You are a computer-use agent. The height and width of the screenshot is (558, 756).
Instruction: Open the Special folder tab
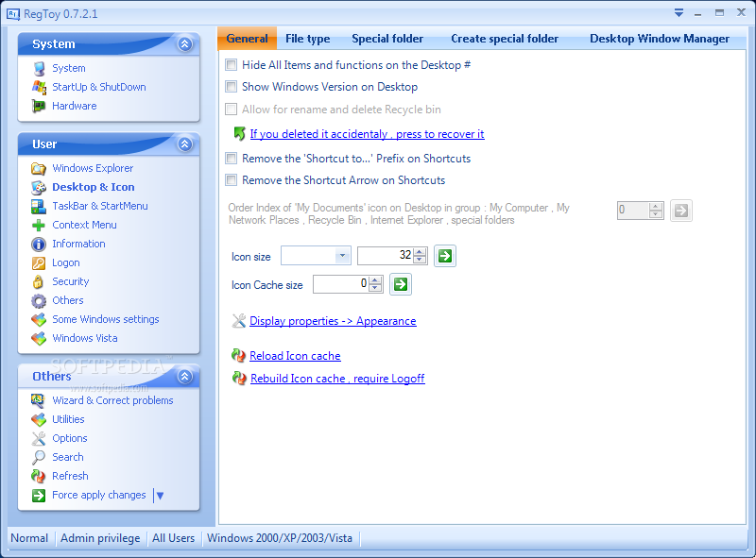coord(387,39)
